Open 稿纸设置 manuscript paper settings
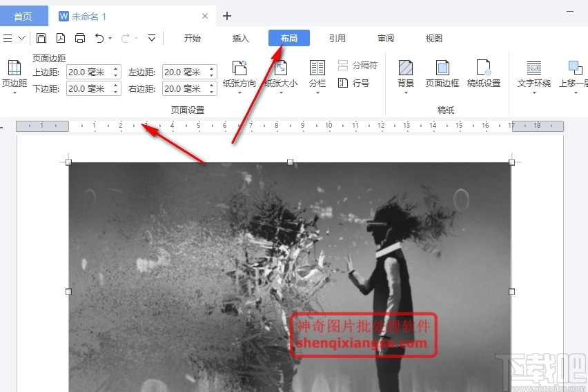Viewport: 588px width, 392px height. coord(484,74)
